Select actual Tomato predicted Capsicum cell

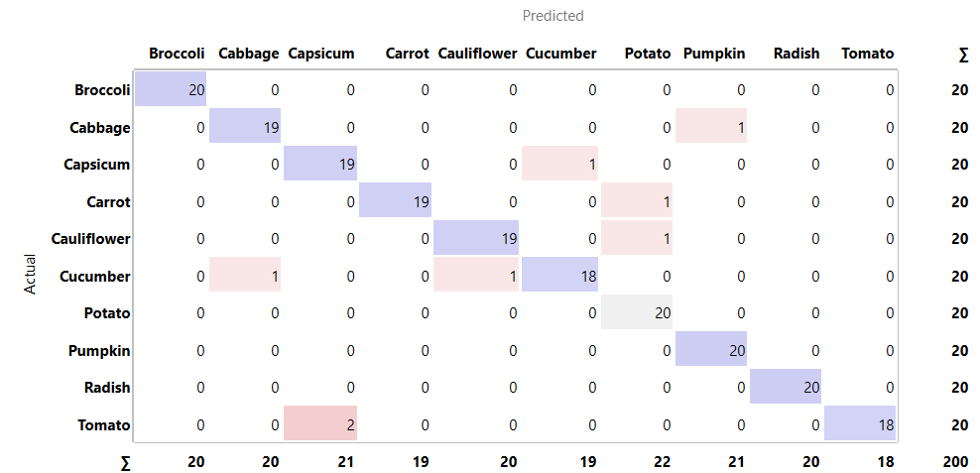pos(320,424)
